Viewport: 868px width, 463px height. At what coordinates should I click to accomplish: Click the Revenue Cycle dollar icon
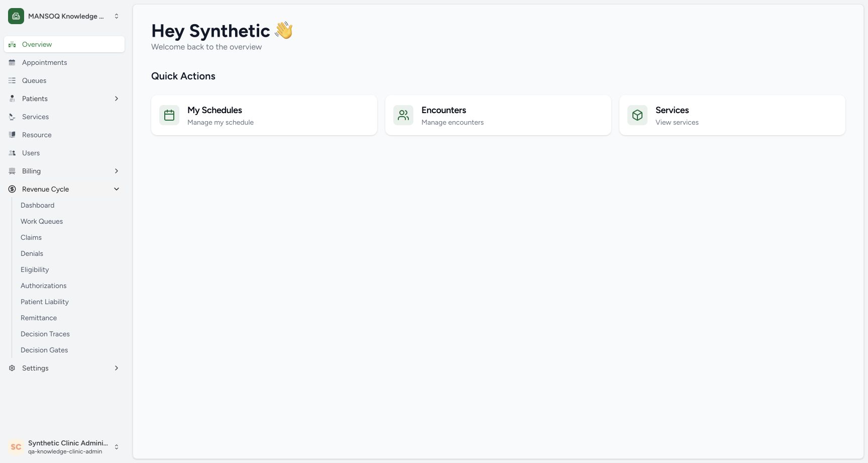[12, 189]
